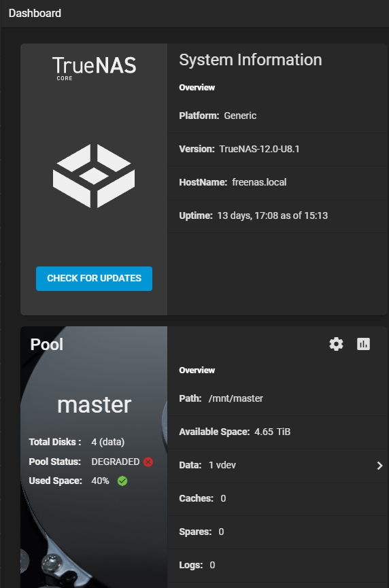This screenshot has height=588, width=389.
Task: Select the Data 1 vdev row
Action: (x=277, y=465)
